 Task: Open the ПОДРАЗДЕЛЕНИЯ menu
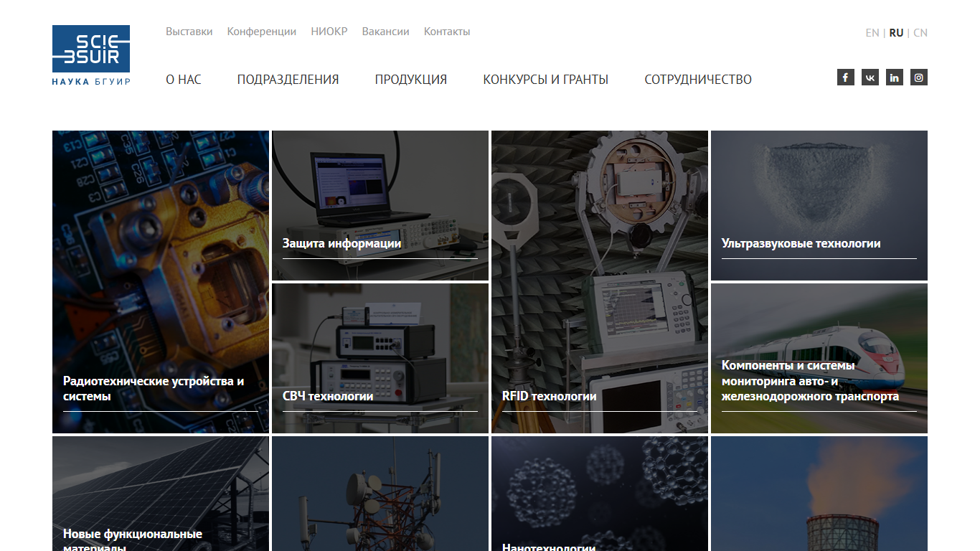288,80
